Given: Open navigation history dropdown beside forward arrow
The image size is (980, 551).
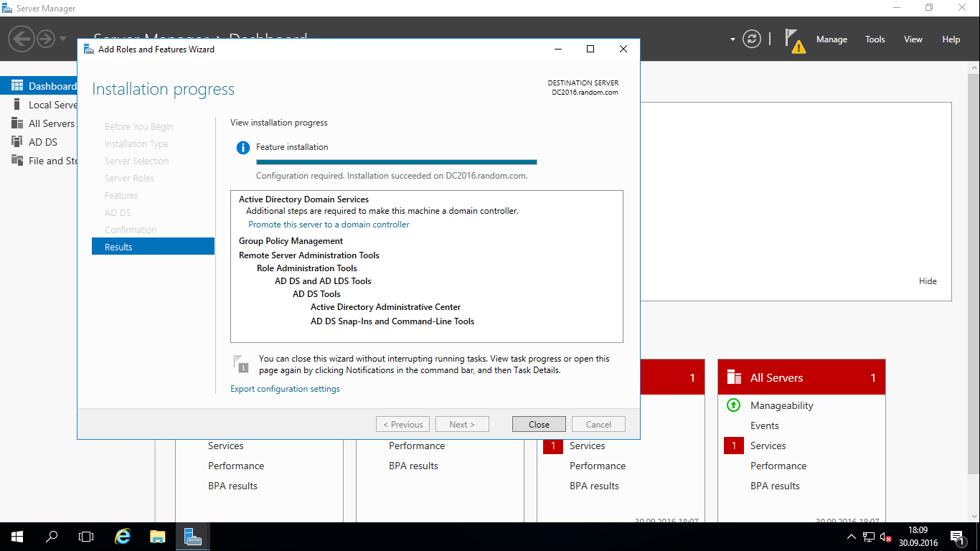Looking at the screenshot, I should [x=63, y=39].
